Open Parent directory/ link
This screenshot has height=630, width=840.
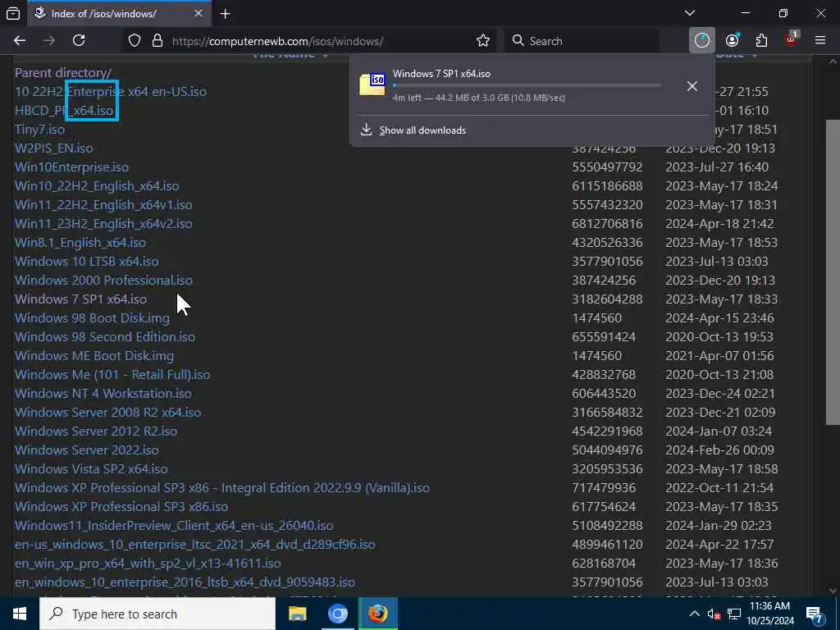click(x=63, y=72)
